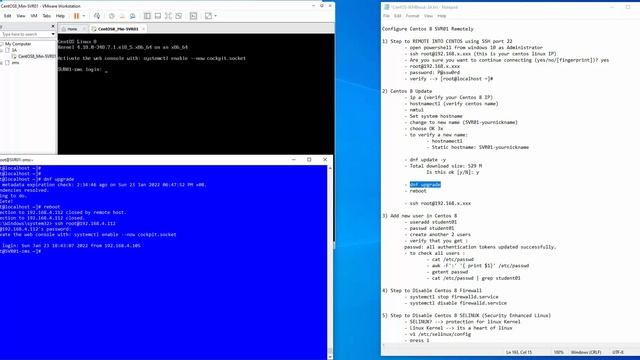Pause the virtual machine in VMware toolbar
The height and width of the screenshot is (360, 640).
(x=76, y=16)
